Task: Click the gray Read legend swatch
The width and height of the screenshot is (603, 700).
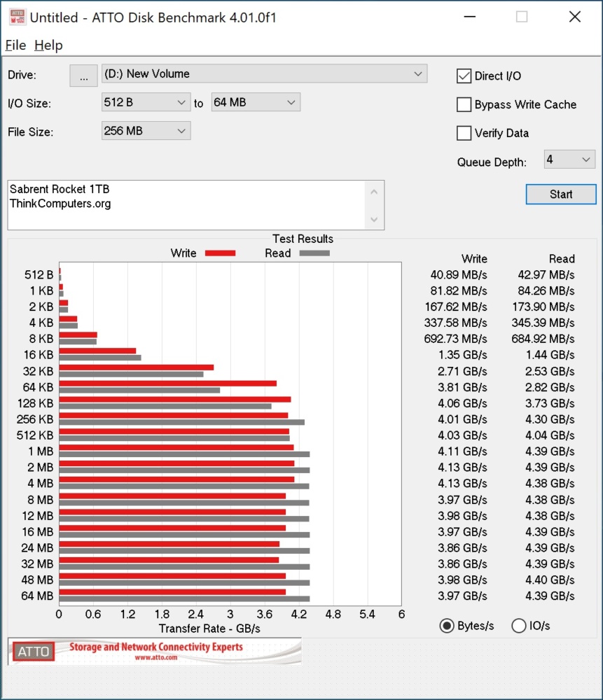Action: click(x=314, y=253)
